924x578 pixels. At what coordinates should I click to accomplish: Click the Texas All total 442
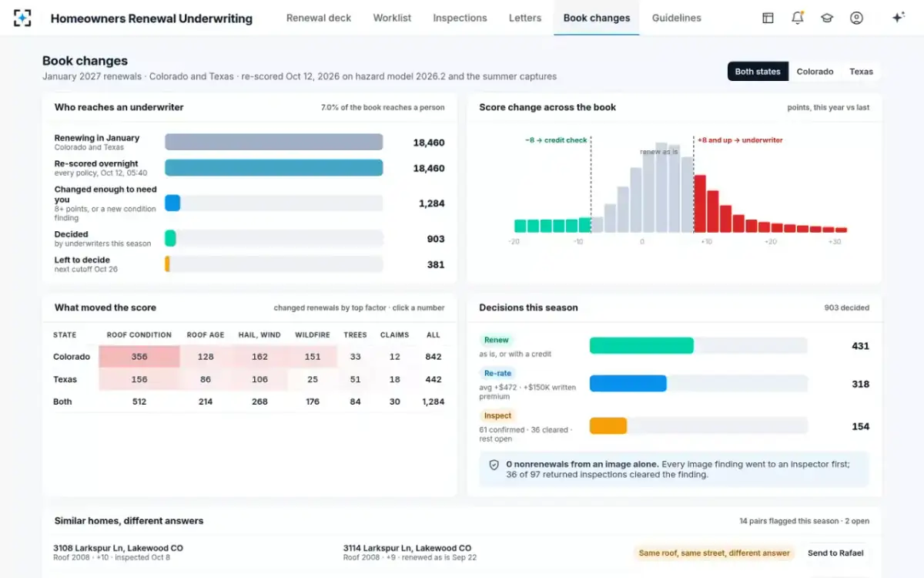pyautogui.click(x=434, y=379)
